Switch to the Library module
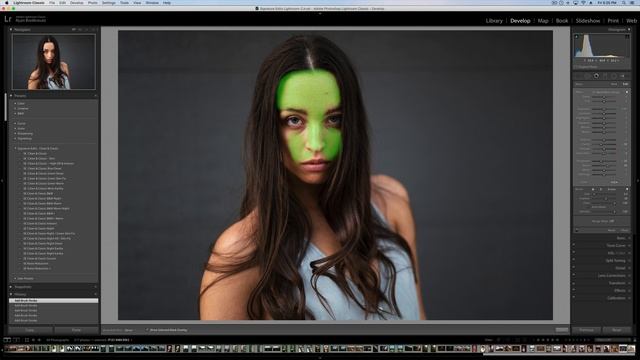Viewport: 640px width, 360px height. click(x=494, y=20)
